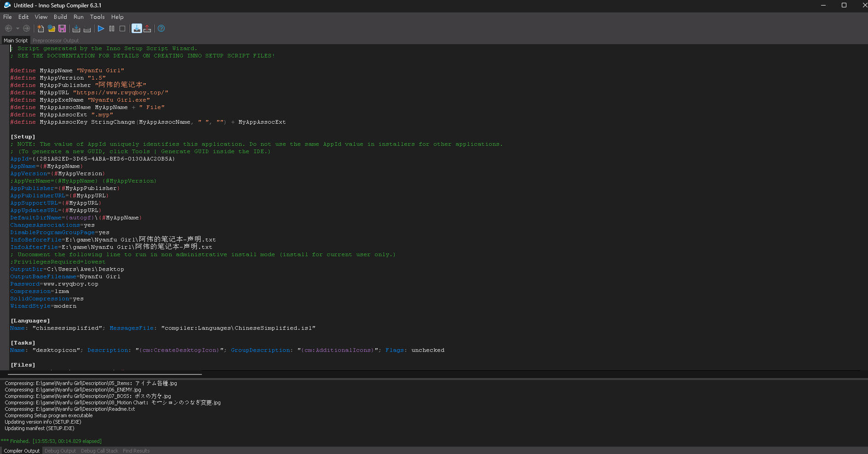Click the [Tasks] section header

click(23, 343)
